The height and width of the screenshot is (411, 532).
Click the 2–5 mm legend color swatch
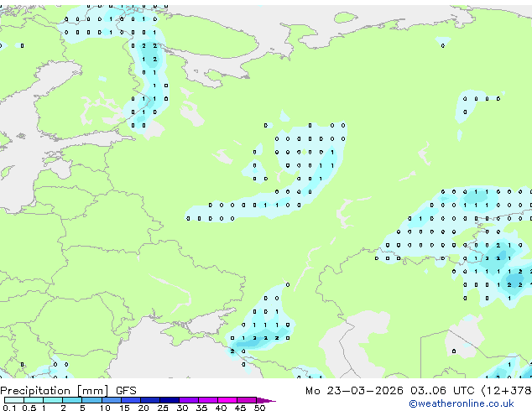click(x=72, y=400)
